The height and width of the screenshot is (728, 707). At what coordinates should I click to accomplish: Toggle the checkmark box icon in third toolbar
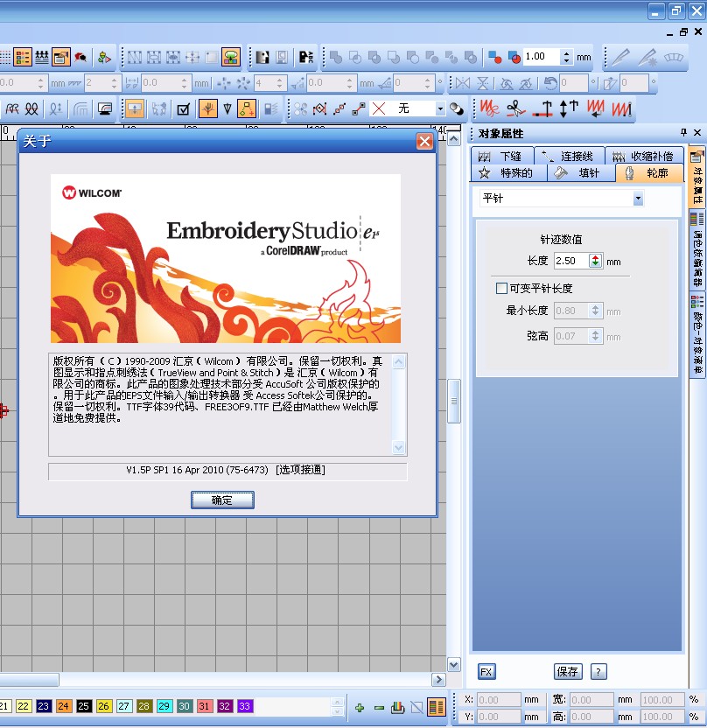tap(184, 109)
